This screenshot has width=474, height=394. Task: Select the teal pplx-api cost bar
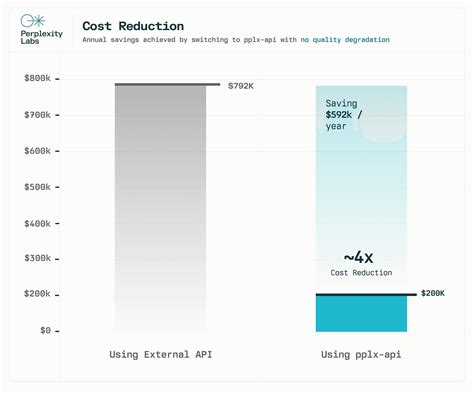point(361,313)
